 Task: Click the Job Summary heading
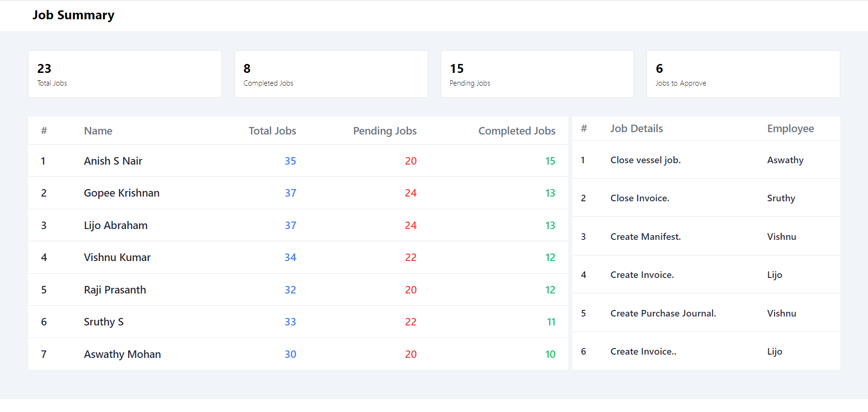[x=73, y=15]
